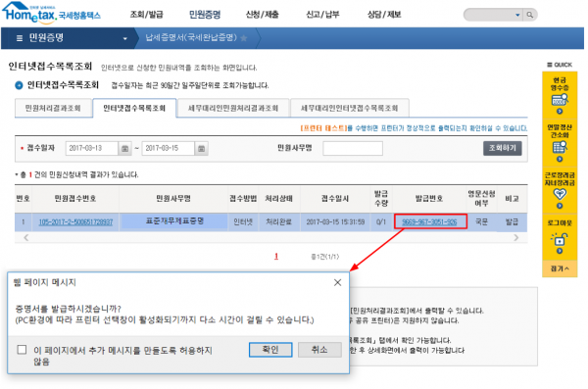This screenshot has height=389, width=588.
Task: Switch to the 세무대리인민원처리결과조회 tab
Action: tap(233, 108)
